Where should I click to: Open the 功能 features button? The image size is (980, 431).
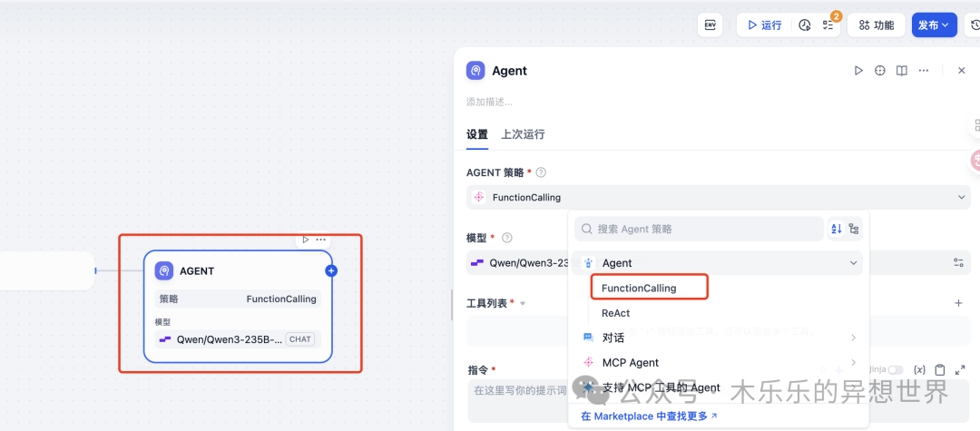coord(876,25)
